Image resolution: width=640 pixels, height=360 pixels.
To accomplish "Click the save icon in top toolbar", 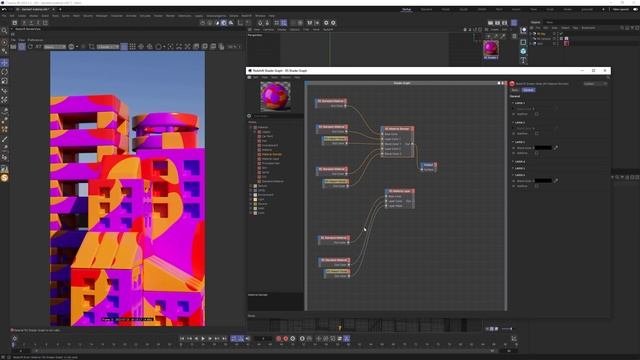I will [15, 23].
